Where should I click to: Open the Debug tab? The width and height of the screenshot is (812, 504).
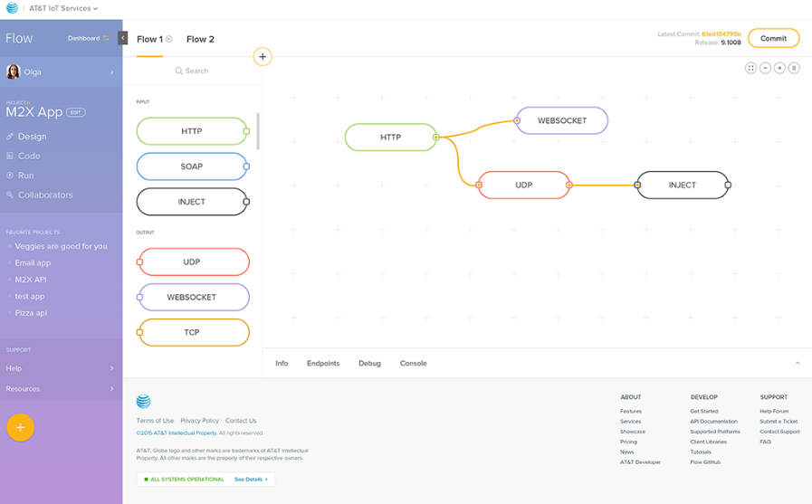369,363
